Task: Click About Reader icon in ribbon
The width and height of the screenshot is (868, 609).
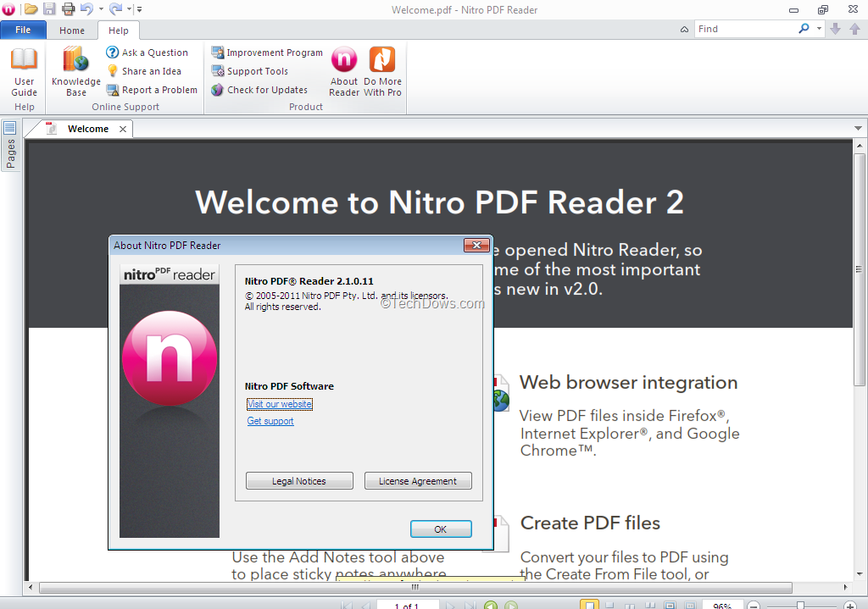Action: coord(344,72)
